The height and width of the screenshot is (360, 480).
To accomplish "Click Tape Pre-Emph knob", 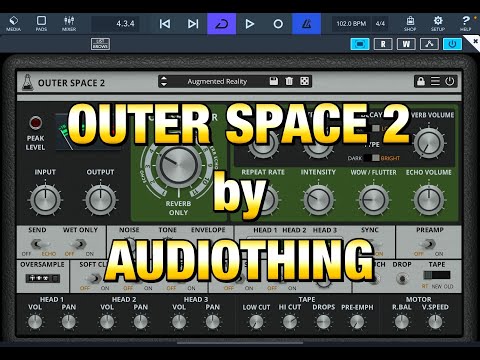I will pos(357,322).
